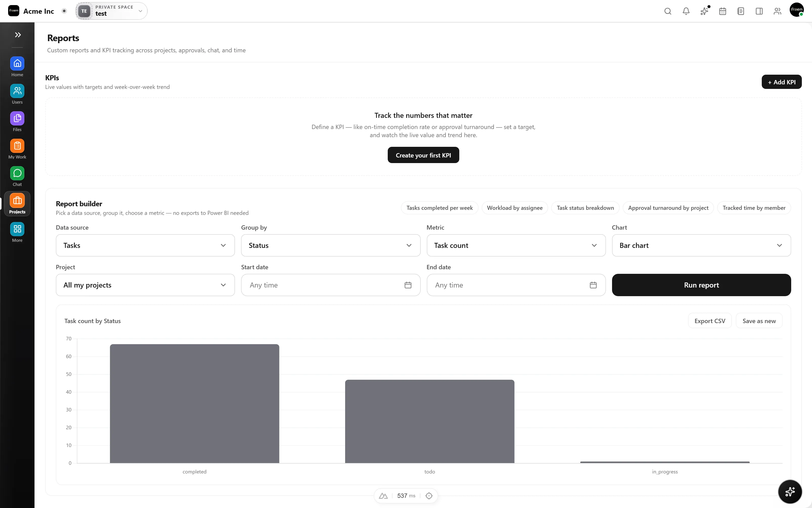Screen dimensions: 812x508
Task: Click the + Add KPI button
Action: click(x=782, y=82)
